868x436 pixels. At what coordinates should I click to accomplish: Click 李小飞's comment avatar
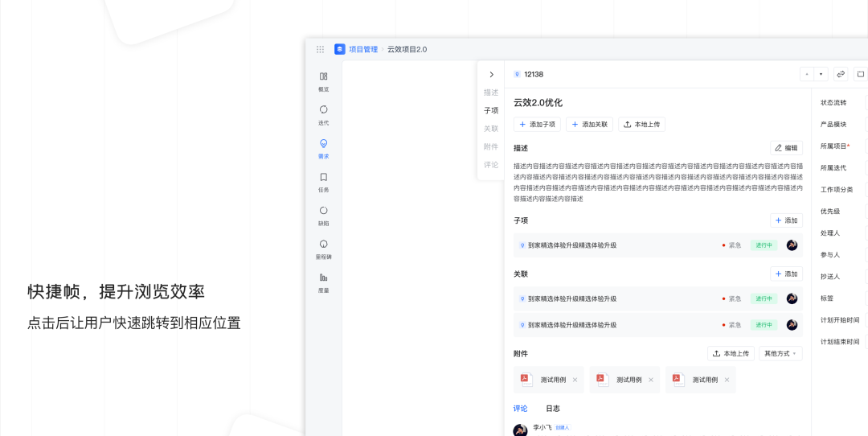(x=520, y=430)
